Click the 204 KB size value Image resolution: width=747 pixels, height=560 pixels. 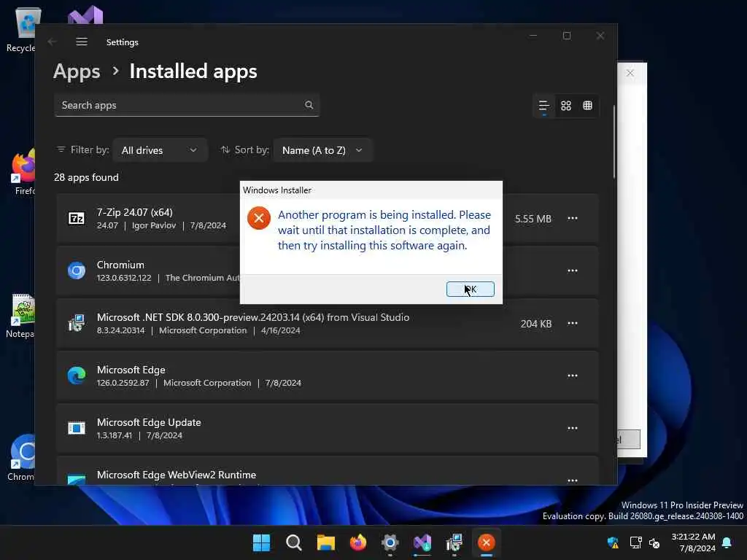point(536,324)
